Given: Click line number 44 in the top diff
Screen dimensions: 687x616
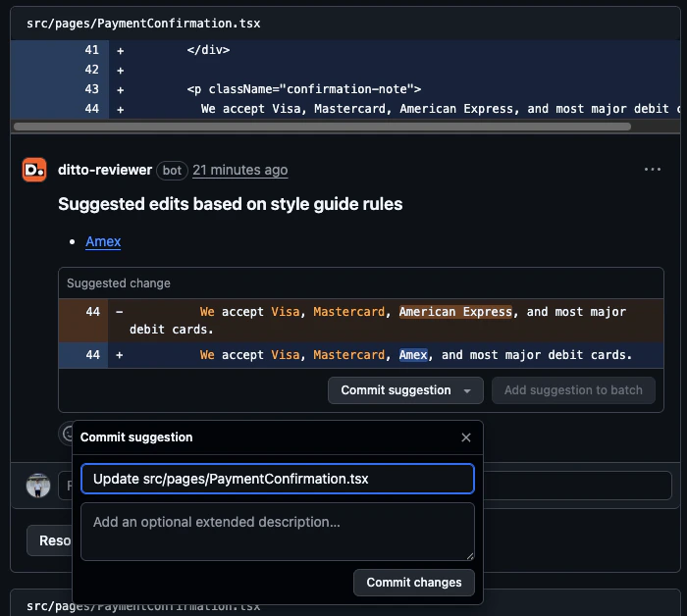Looking at the screenshot, I should (91, 109).
